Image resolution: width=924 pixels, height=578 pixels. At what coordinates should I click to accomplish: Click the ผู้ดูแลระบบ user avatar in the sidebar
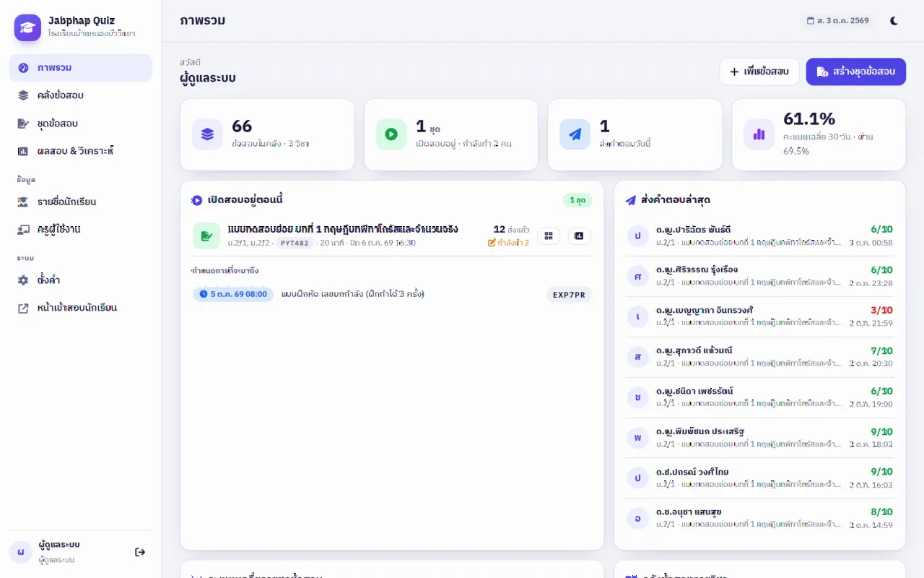coord(20,552)
